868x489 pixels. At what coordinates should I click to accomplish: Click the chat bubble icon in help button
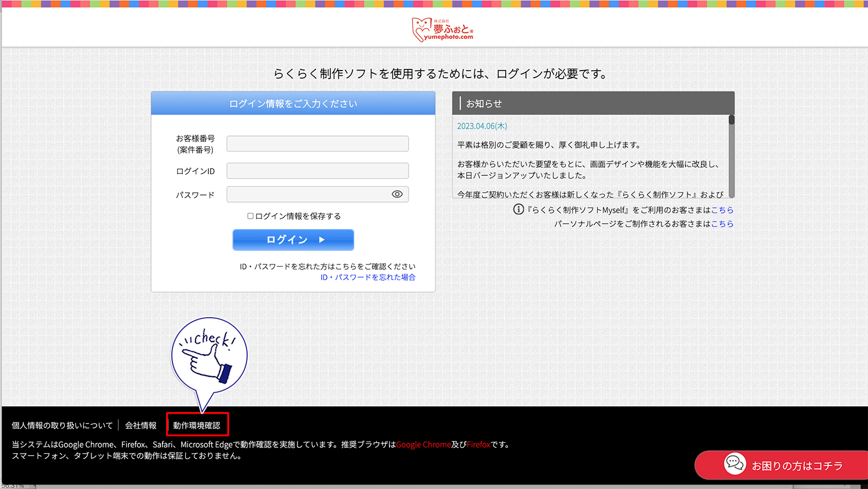coord(735,464)
